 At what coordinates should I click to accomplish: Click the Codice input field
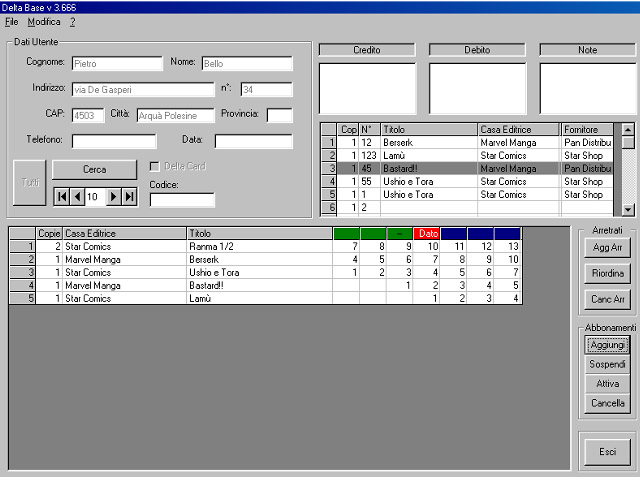coord(182,200)
